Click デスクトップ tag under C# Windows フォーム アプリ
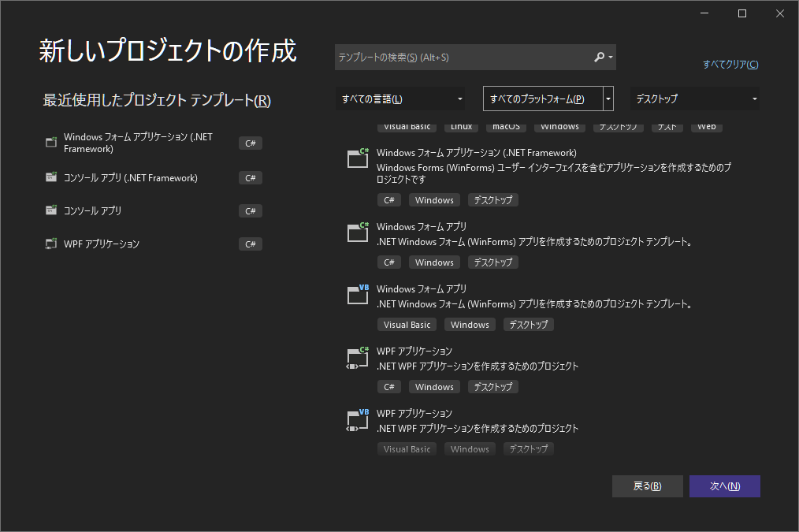The height and width of the screenshot is (532, 799). [x=492, y=262]
